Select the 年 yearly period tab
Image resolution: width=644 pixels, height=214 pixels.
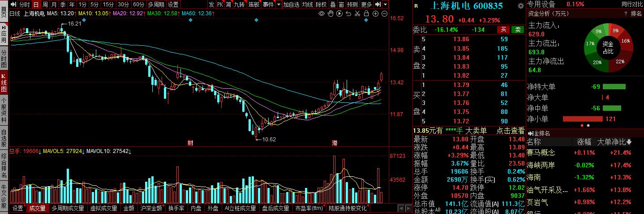(x=72, y=4)
